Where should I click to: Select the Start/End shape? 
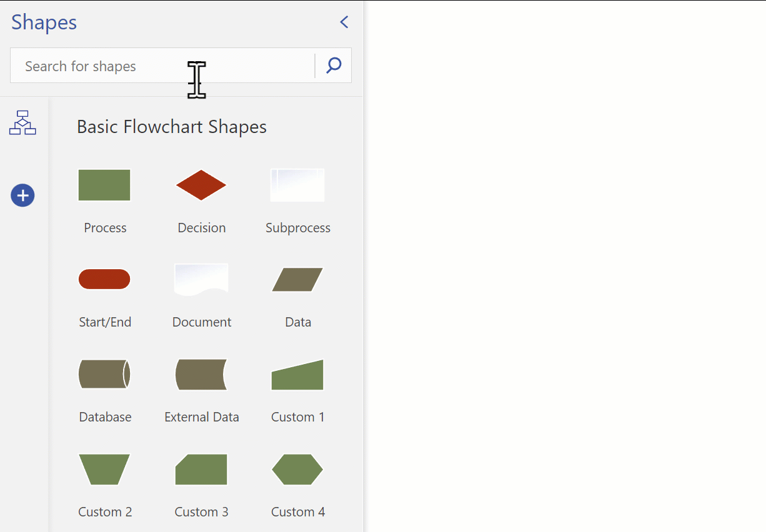pyautogui.click(x=104, y=279)
